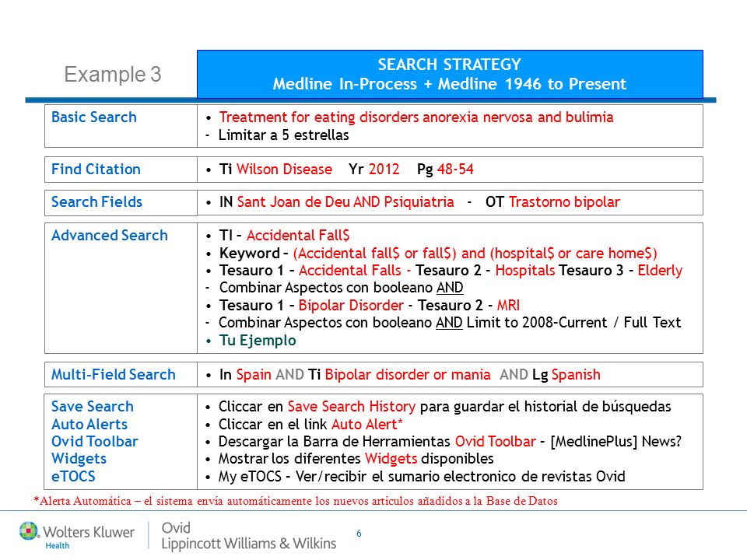Click the 'Example 3' slide title
The width and height of the screenshot is (747, 560).
pos(113,75)
